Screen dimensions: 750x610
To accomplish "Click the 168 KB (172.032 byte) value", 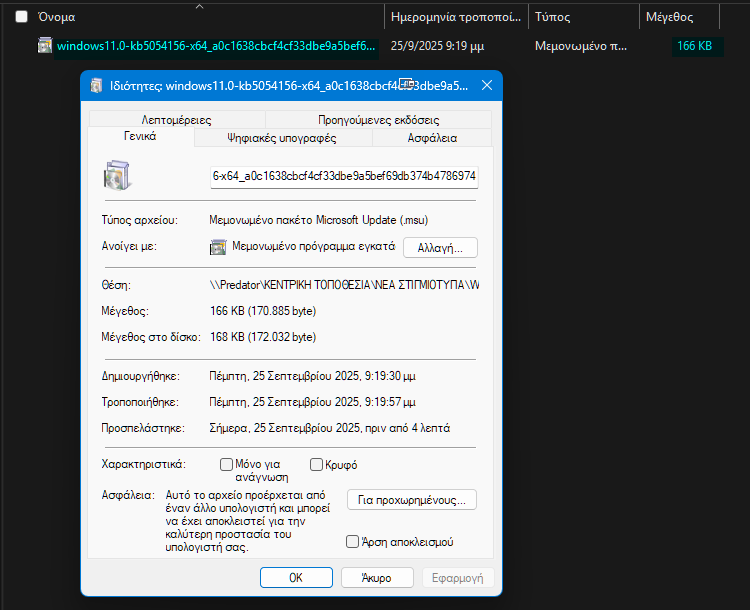I will 263,337.
